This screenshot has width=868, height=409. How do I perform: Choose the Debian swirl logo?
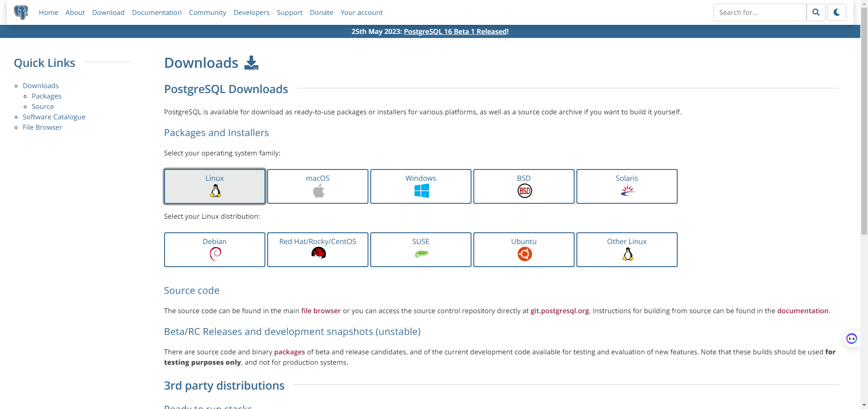[x=215, y=254]
